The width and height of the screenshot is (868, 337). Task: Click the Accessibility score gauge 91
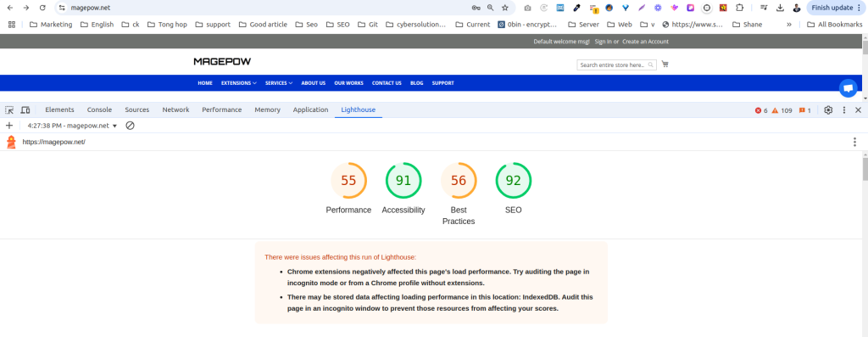[403, 181]
